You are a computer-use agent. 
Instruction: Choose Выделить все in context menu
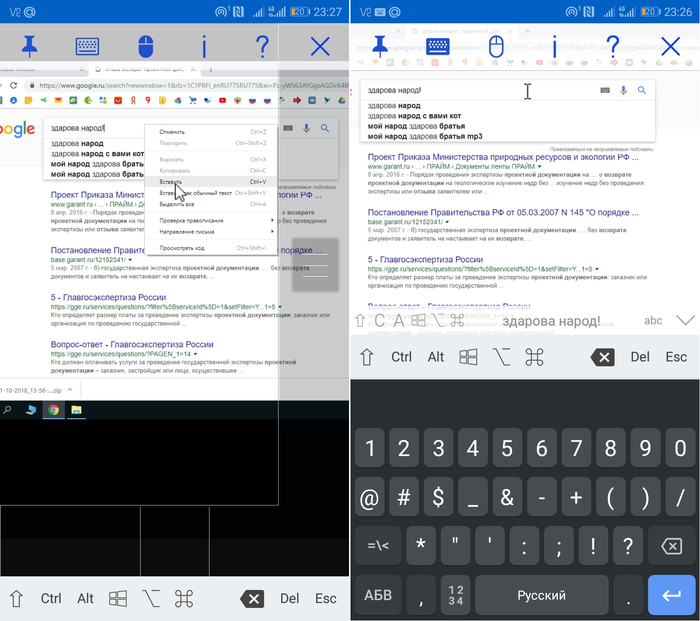[x=211, y=204]
